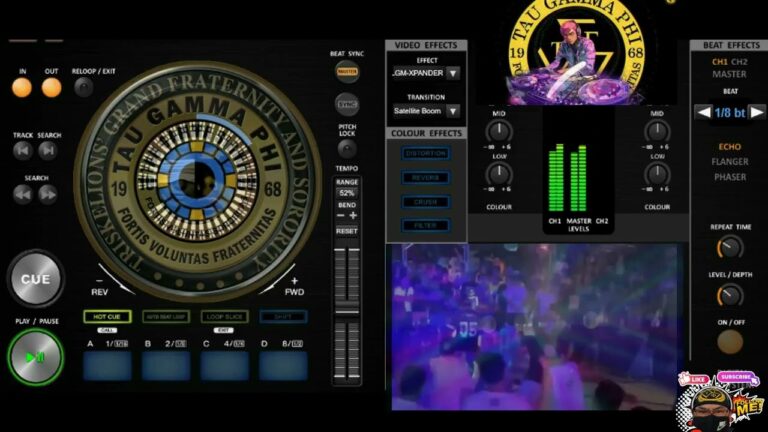
Task: Increase the beat value with the right arrow
Action: [x=757, y=112]
